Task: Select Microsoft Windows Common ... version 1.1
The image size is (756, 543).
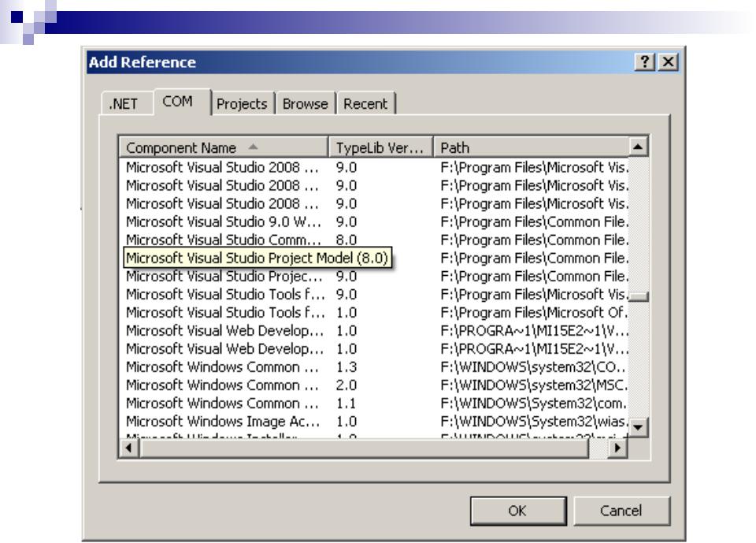Action: coord(373,404)
